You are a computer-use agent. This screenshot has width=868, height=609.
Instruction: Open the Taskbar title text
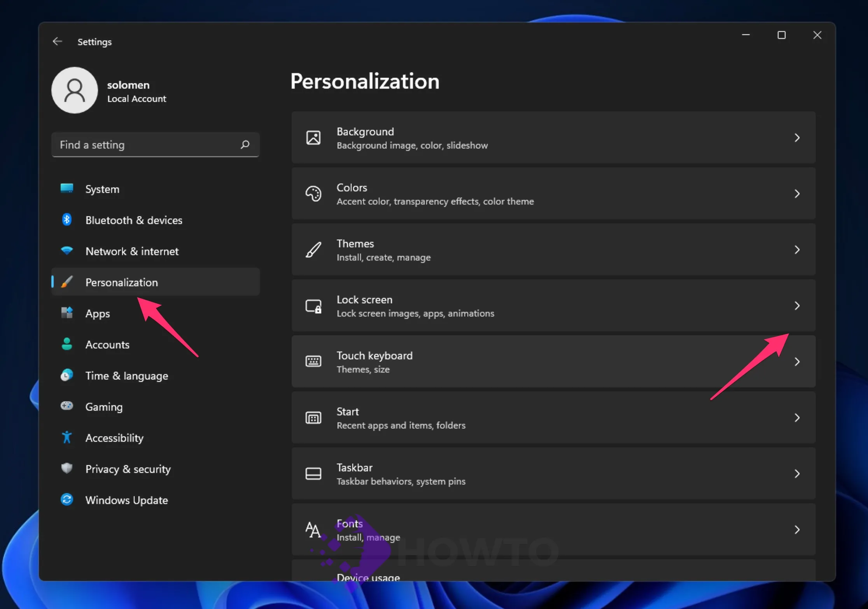[x=354, y=467]
